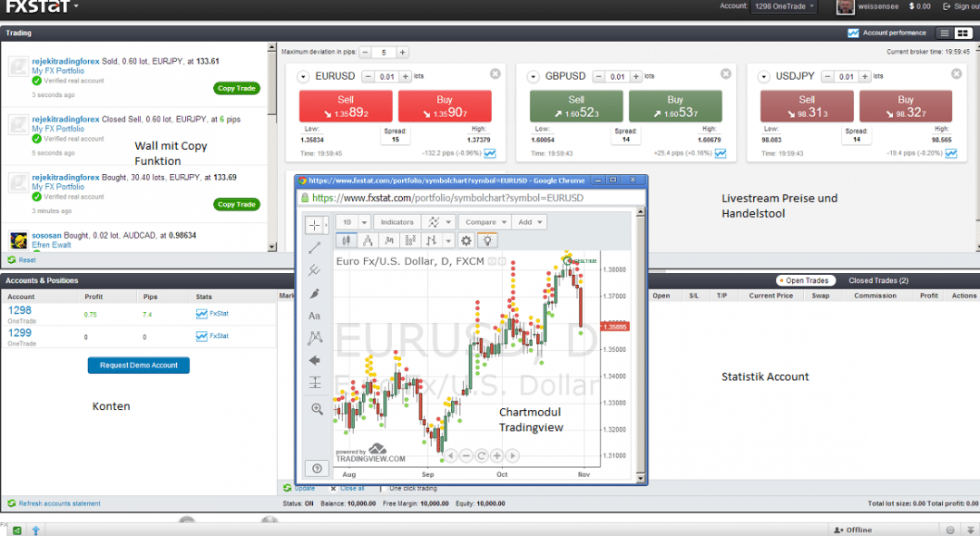Click Request Demo Account button
Image resolution: width=980 pixels, height=536 pixels.
click(x=139, y=365)
